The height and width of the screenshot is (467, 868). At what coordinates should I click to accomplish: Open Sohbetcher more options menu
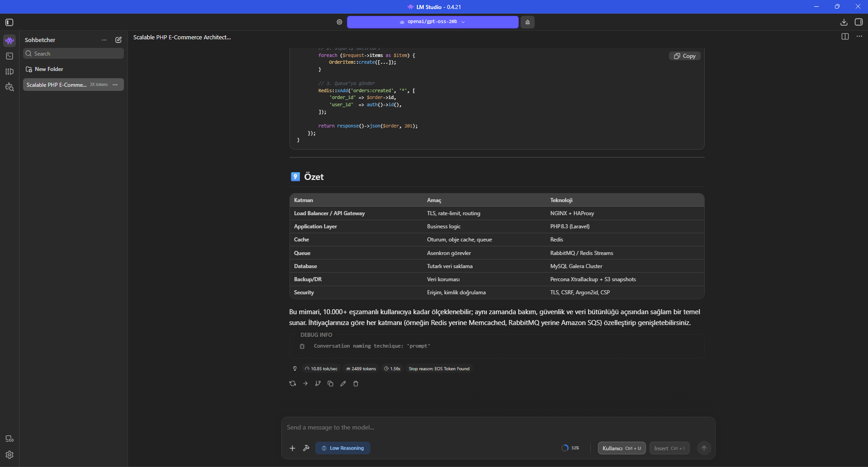[104, 40]
